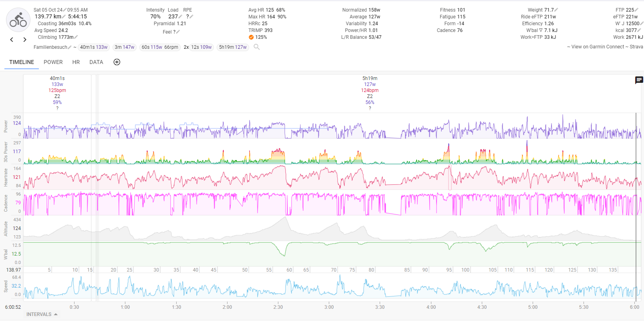Click the orange 125% compliance checkmark
The width and height of the screenshot is (644, 322).
point(251,37)
